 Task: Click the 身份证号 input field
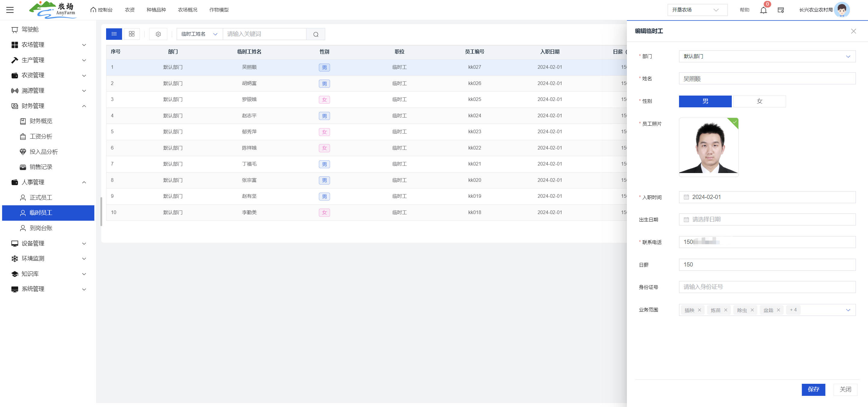click(x=767, y=287)
